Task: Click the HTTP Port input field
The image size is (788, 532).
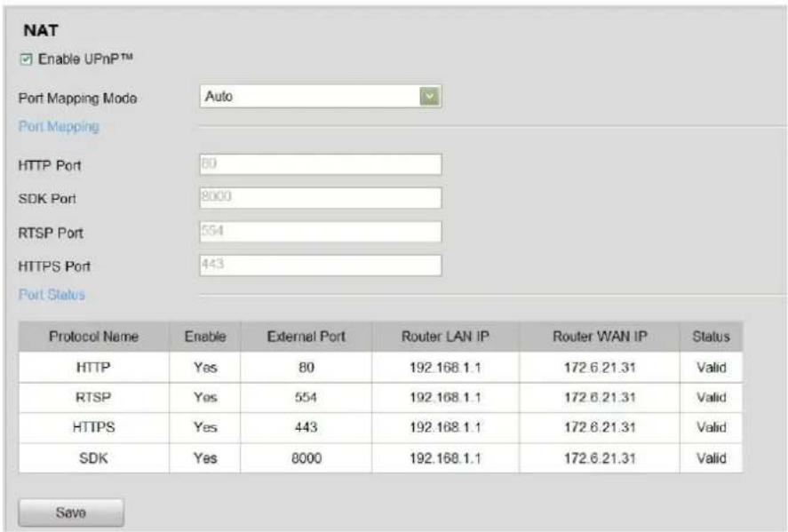Action: tap(321, 164)
